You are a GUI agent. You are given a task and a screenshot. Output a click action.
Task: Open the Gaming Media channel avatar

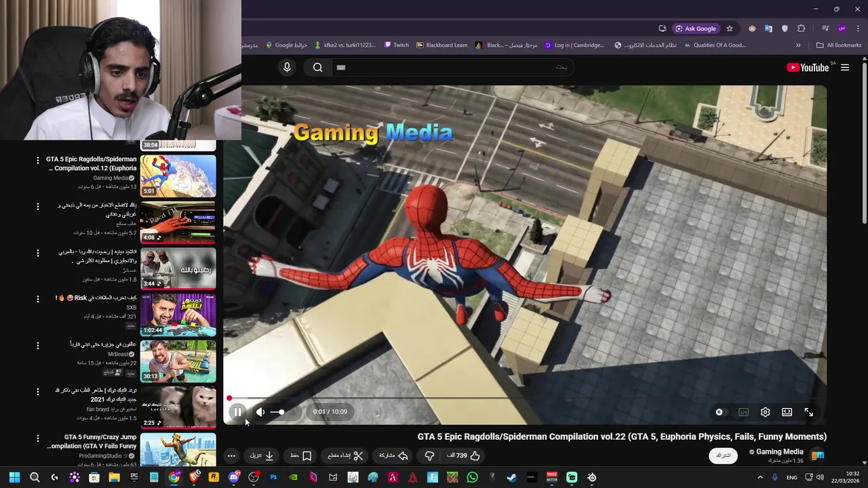[x=818, y=455]
